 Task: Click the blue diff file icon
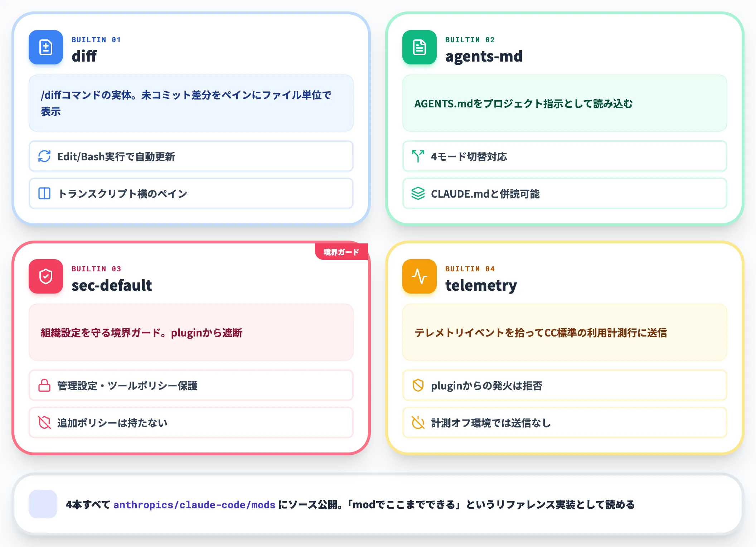tap(46, 47)
